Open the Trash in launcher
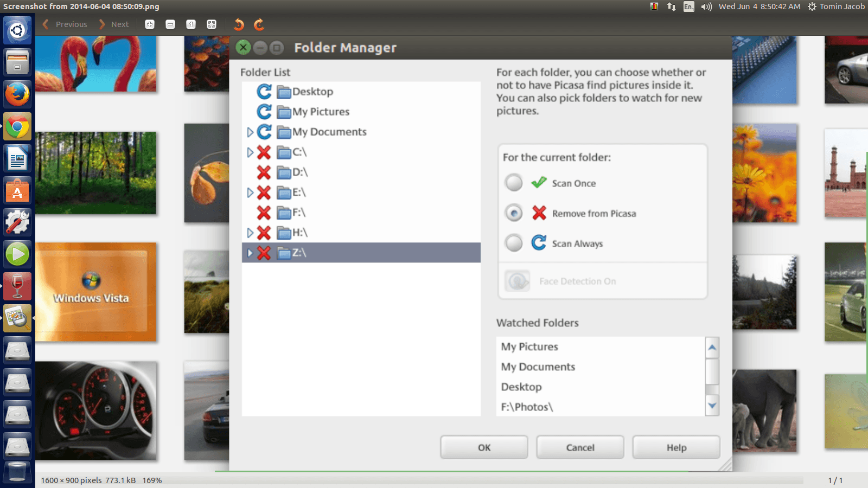Image resolution: width=868 pixels, height=488 pixels. coord(17,472)
